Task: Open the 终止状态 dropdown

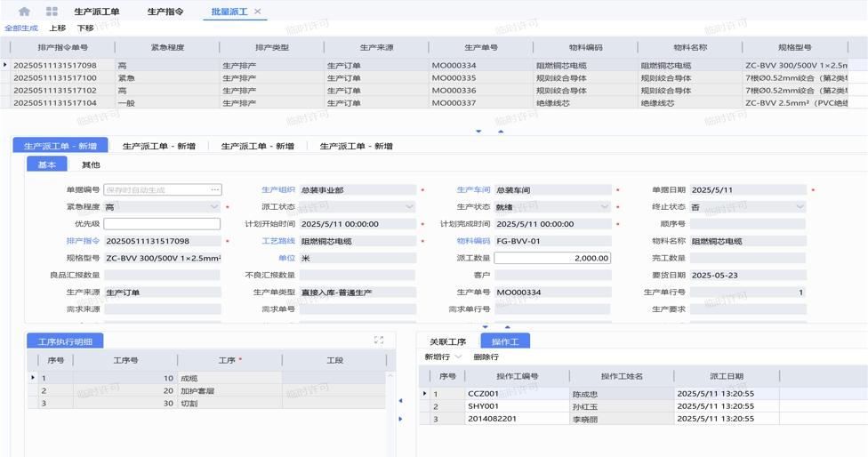Action: point(799,207)
